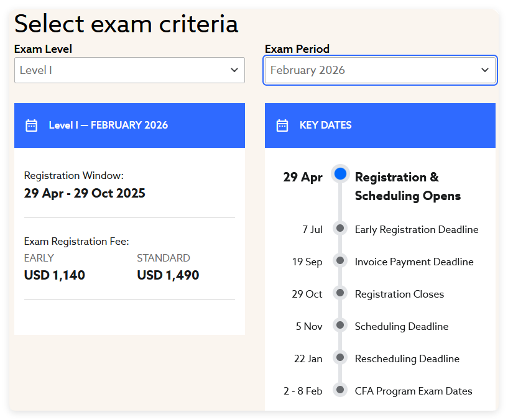This screenshot has height=420, width=508.
Task: Click Early Registration Deadline label
Action: click(x=417, y=230)
